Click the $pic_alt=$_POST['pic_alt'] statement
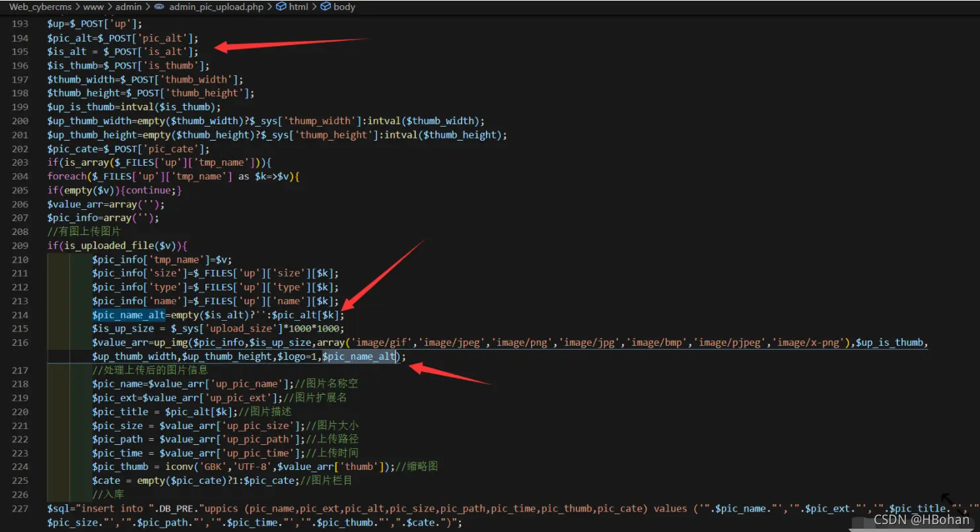Image resolution: width=980 pixels, height=532 pixels. 122,38
